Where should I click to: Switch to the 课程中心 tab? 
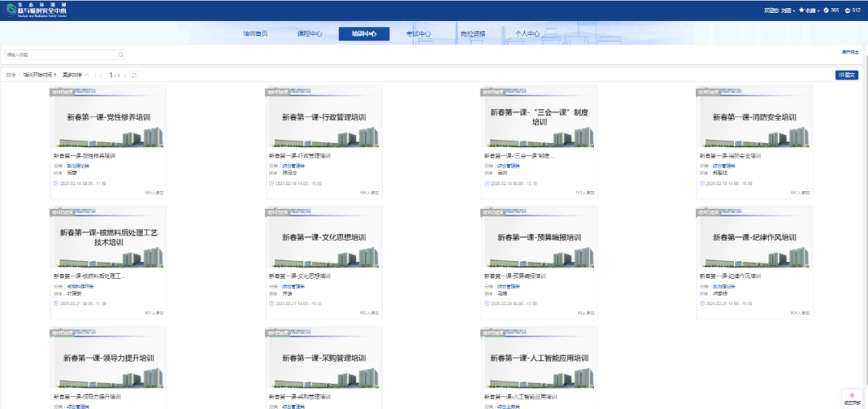pyautogui.click(x=309, y=34)
